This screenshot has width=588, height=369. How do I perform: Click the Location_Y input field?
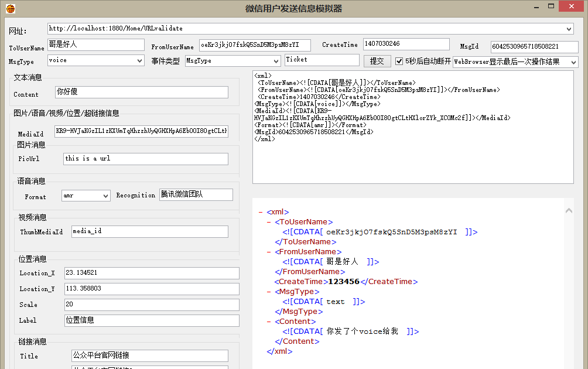(152, 289)
